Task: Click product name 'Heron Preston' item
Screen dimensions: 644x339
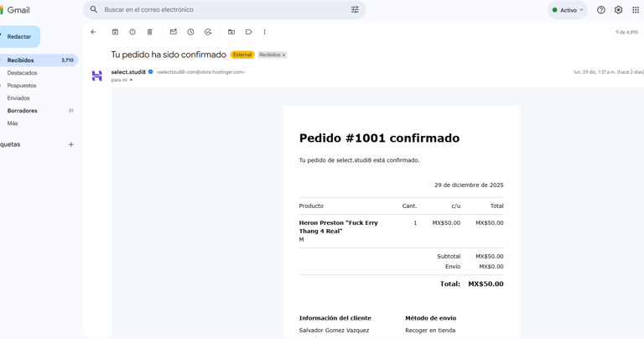Action: pos(339,227)
